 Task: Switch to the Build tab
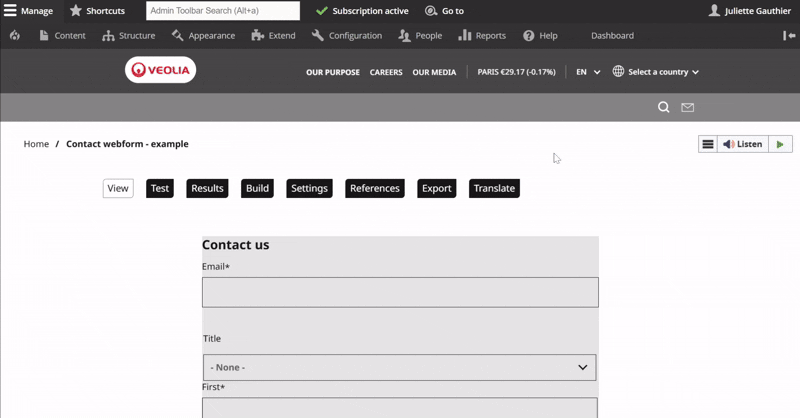click(x=257, y=188)
